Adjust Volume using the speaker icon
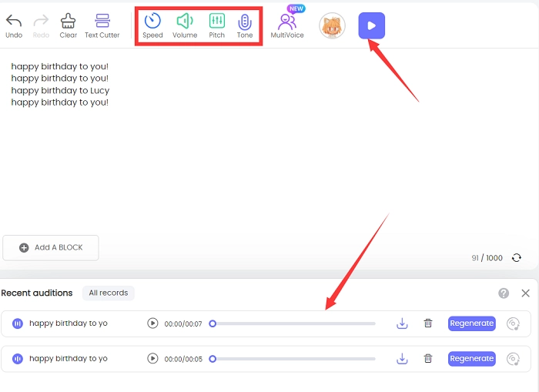Screen dimensions: 539x392 pos(185,22)
